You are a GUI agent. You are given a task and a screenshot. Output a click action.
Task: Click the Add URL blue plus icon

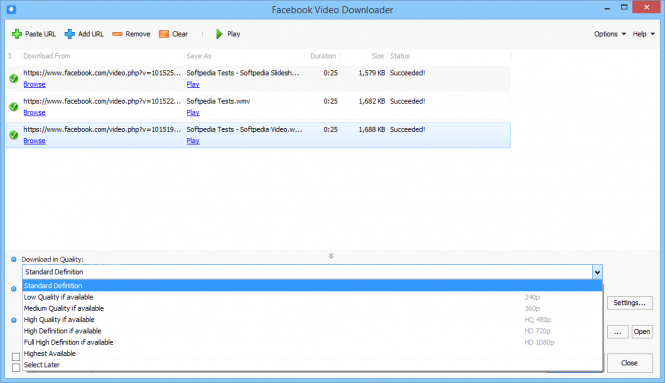tap(70, 34)
